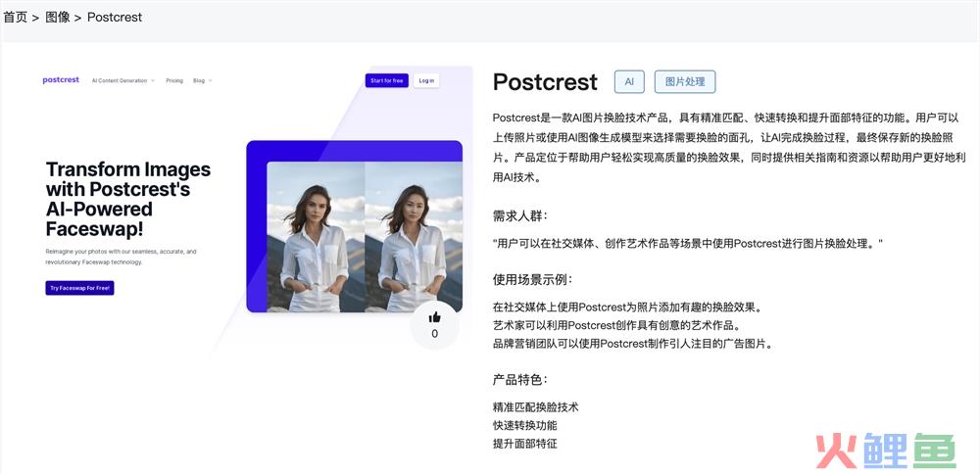Select the 图片处理 tag button
Viewport: 980px width, 474px height.
click(685, 82)
